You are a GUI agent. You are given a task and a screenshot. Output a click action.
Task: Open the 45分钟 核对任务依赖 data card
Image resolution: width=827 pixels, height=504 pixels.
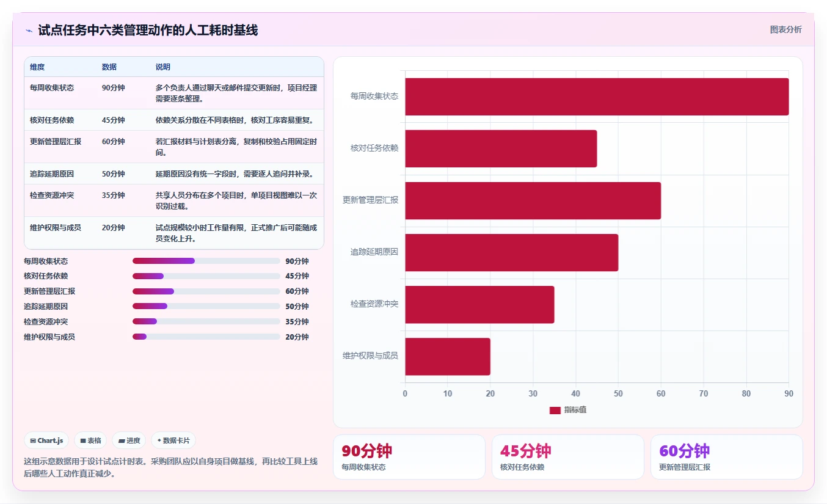click(x=567, y=457)
